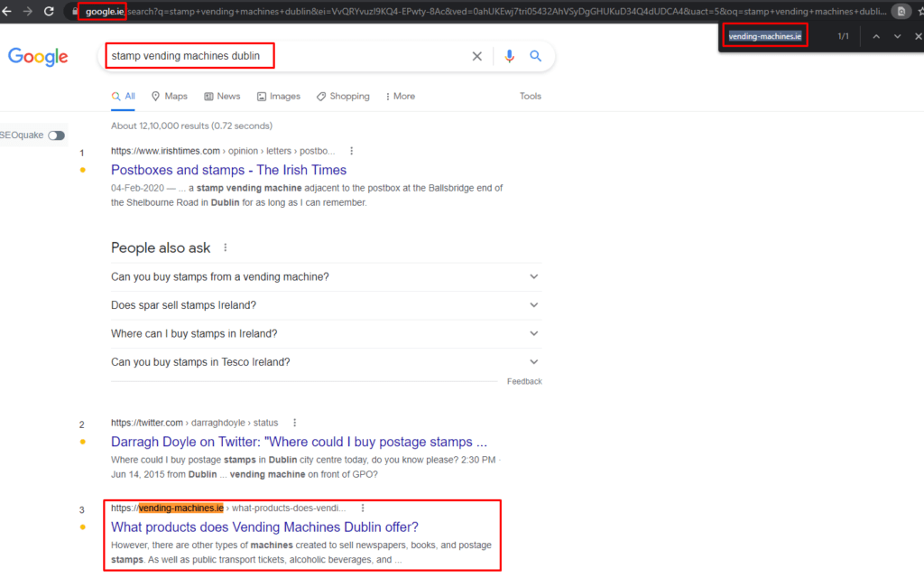Switch to the News tab
This screenshot has height=578, width=924.
pyautogui.click(x=222, y=96)
